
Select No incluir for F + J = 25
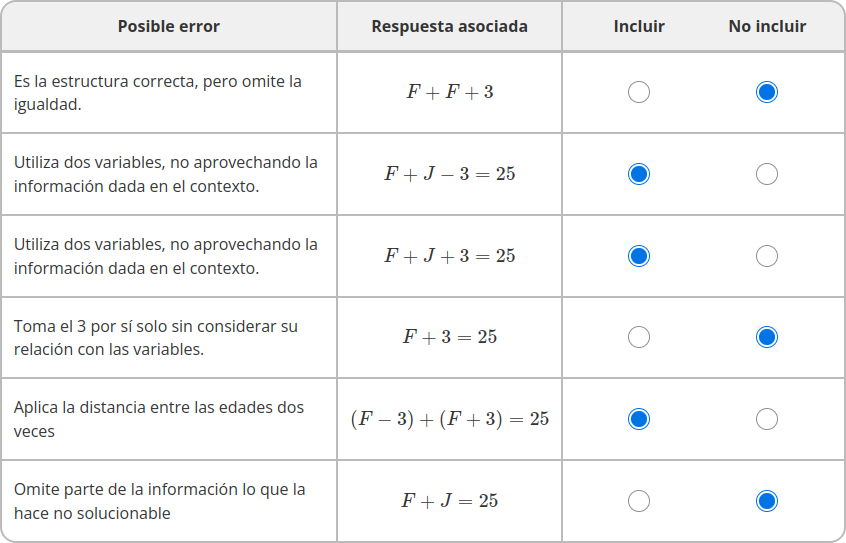767,501
